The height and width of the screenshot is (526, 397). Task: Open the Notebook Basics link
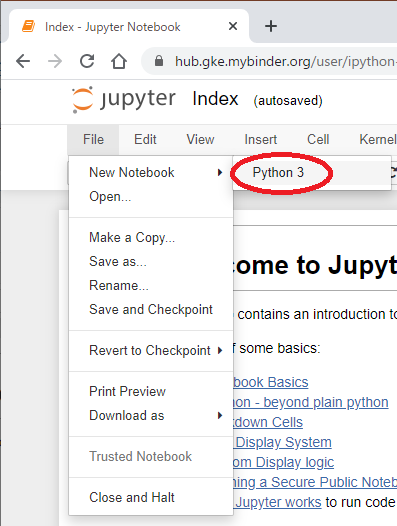pyautogui.click(x=270, y=382)
